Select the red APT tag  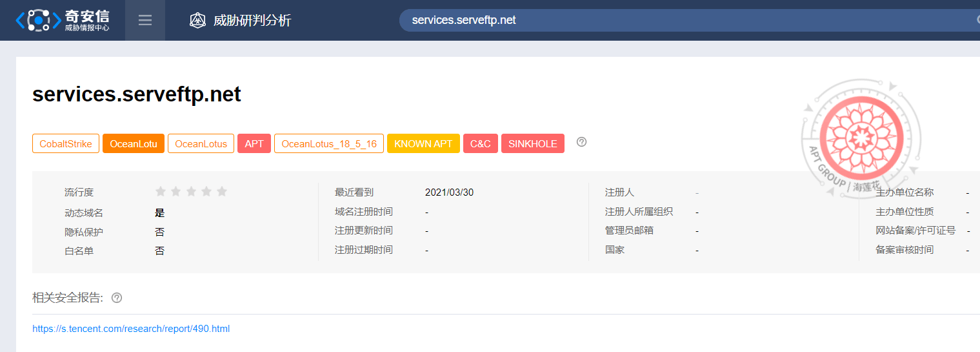[x=254, y=143]
